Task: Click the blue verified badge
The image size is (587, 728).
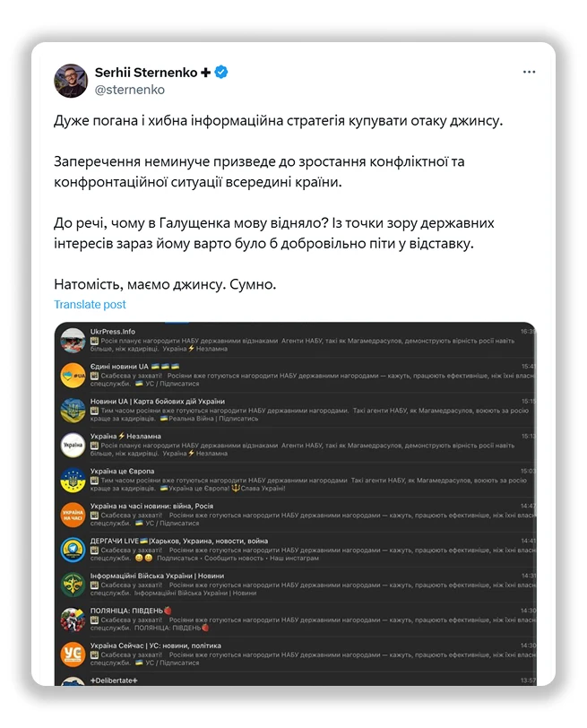Action: point(221,72)
